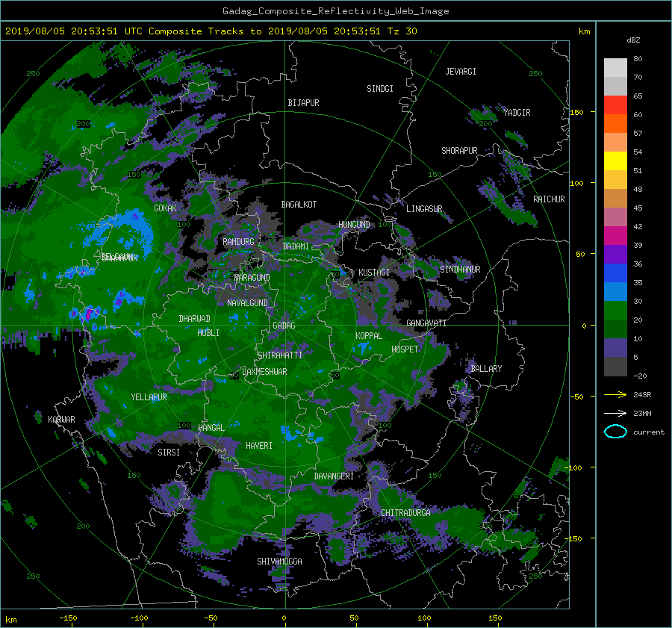Click the BADAMI city label
Screen dimensions: 672x628
[296, 246]
